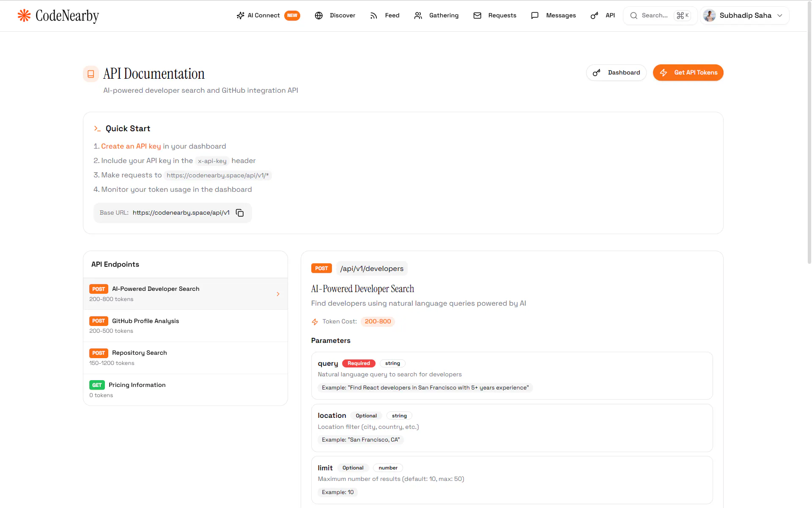
Task: Click chevron on AI-Powered Developer Search row
Action: click(278, 294)
